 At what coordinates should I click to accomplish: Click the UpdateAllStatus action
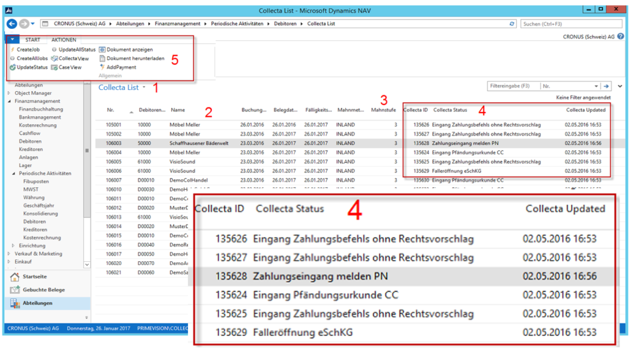74,50
